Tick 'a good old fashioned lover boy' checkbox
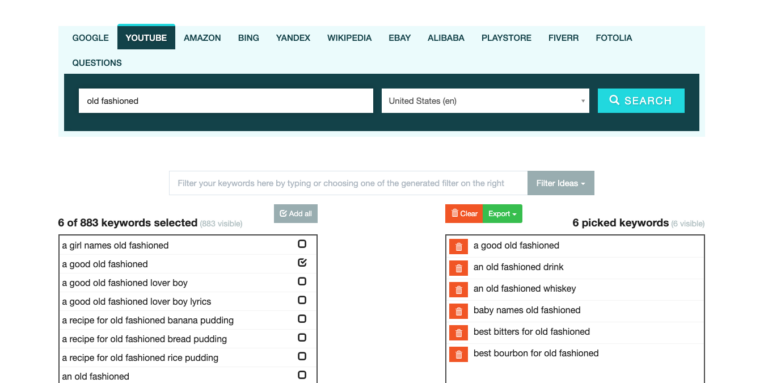Image resolution: width=768 pixels, height=383 pixels. (x=302, y=282)
